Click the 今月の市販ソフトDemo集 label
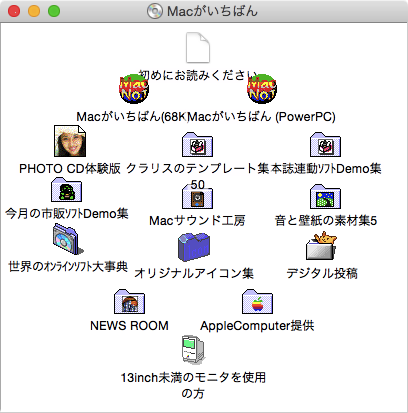Viewport: 408px width, 413px height. point(66,214)
